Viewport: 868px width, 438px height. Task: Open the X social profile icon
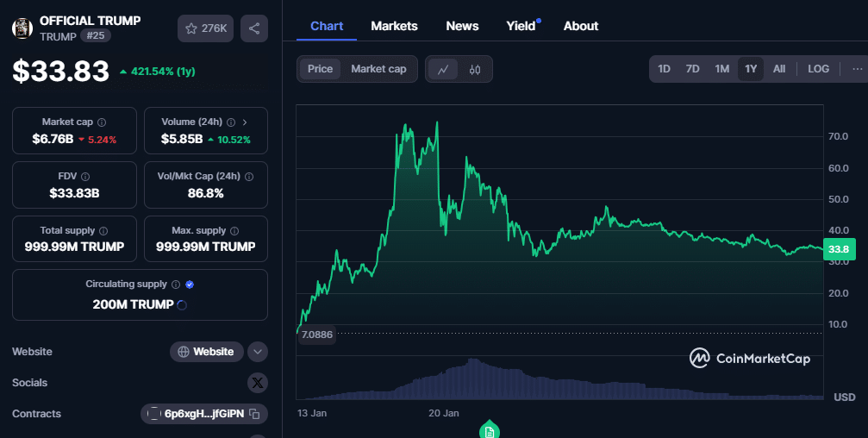click(x=258, y=383)
